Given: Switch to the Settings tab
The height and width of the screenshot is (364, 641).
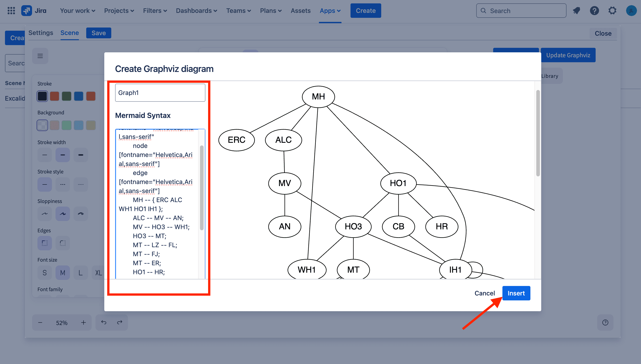Looking at the screenshot, I should click(x=41, y=33).
